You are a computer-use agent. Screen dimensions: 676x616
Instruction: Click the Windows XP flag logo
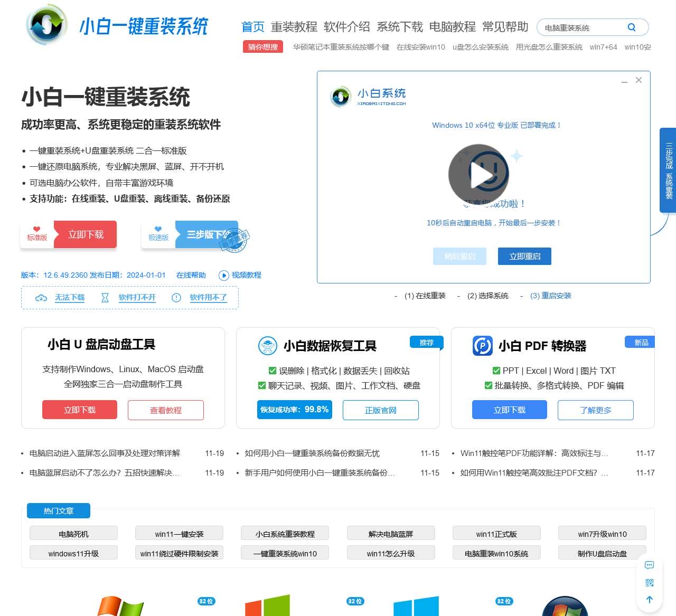coord(120,606)
